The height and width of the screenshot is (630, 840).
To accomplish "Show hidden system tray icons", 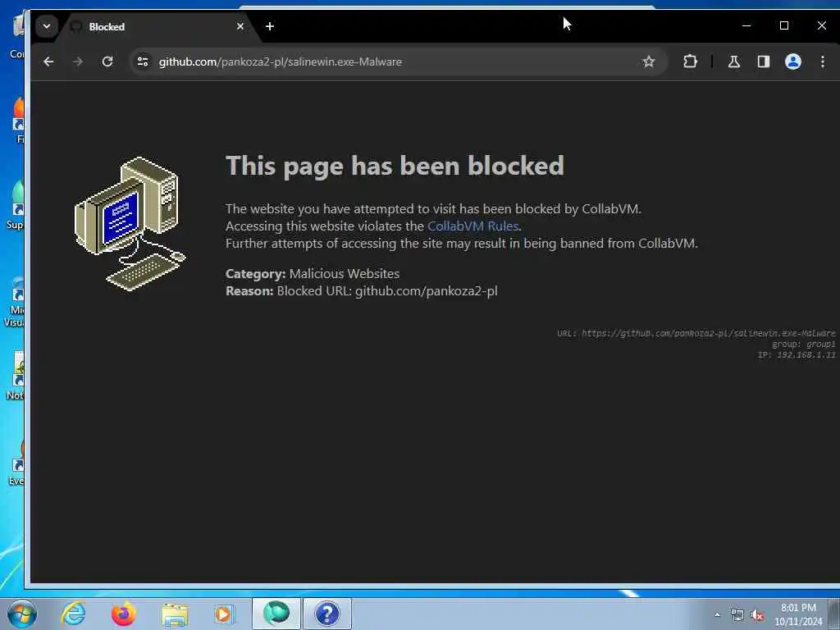I will pyautogui.click(x=717, y=614).
